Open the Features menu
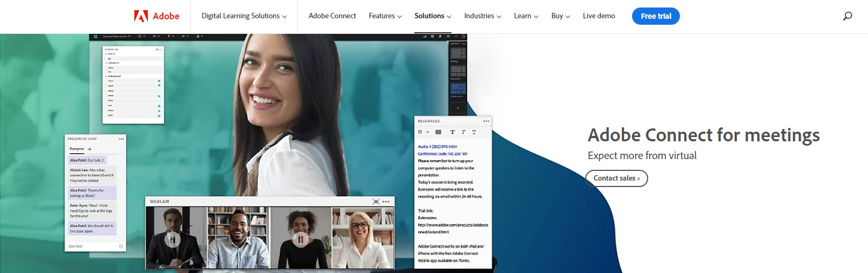Image resolution: width=868 pixels, height=273 pixels. pyautogui.click(x=385, y=16)
